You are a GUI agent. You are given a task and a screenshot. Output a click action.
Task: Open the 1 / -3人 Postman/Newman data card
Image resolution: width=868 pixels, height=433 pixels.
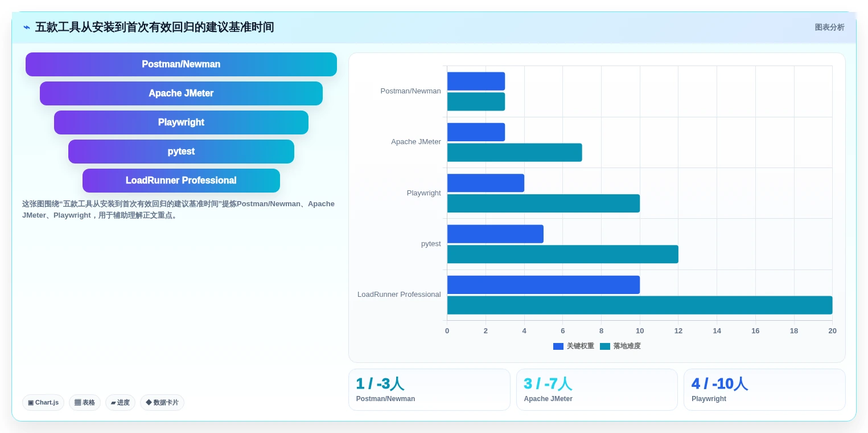[x=429, y=390]
